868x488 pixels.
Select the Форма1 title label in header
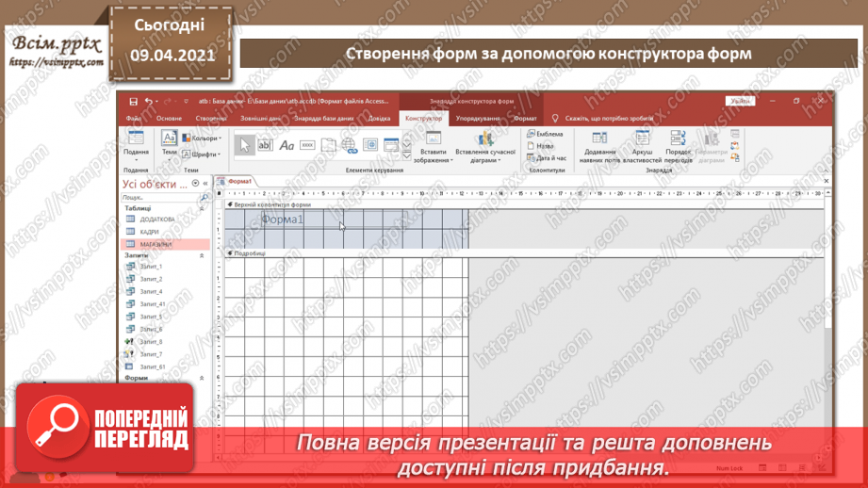(x=282, y=220)
